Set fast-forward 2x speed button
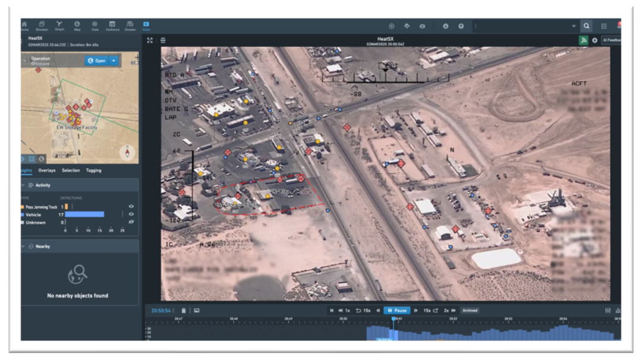Screen dimensions: 642x364 point(450,311)
